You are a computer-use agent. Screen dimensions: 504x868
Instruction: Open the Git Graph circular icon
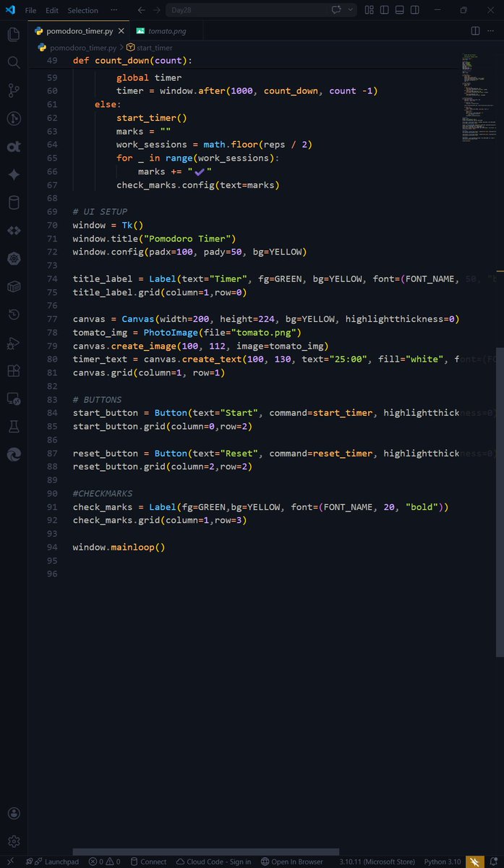(13, 119)
